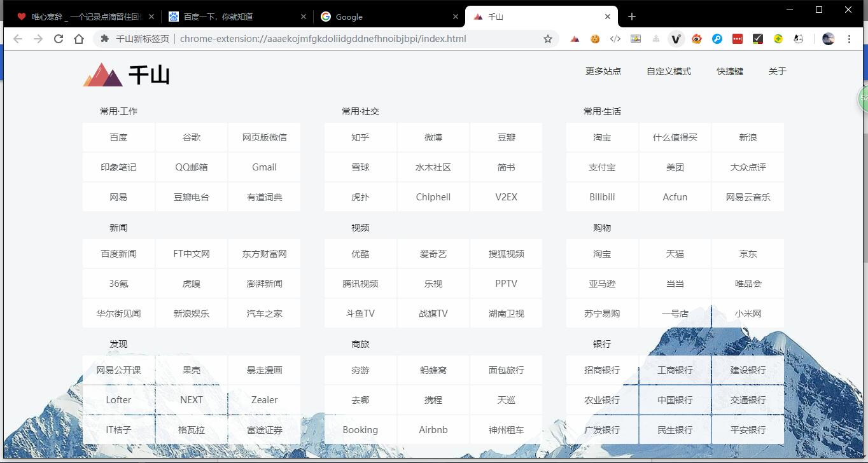Open the 百度 site tile
The height and width of the screenshot is (463, 868).
(118, 137)
